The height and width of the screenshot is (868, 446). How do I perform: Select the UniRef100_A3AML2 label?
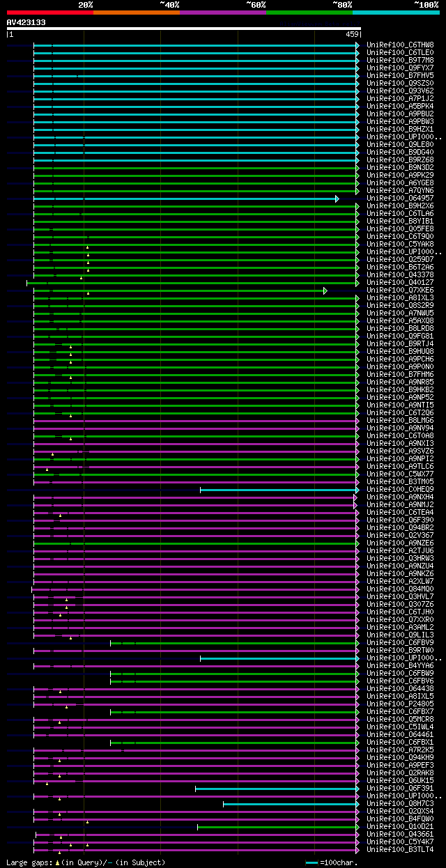pos(400,627)
